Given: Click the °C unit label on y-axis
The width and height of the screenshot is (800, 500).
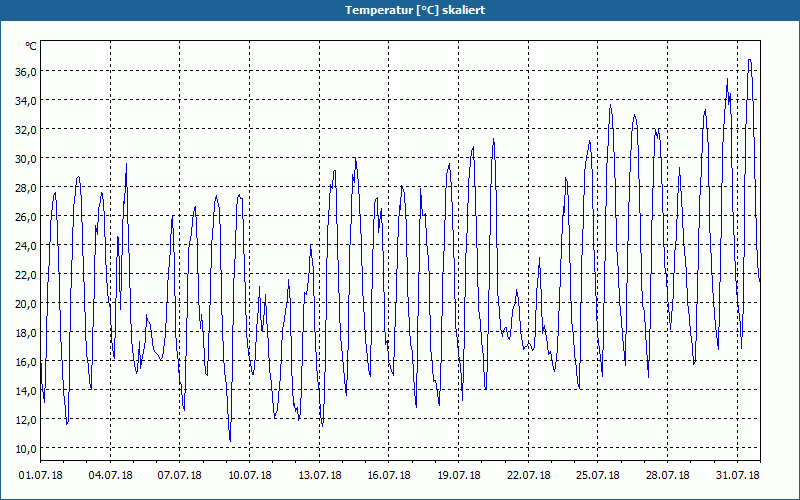Looking at the screenshot, I should coord(31,46).
